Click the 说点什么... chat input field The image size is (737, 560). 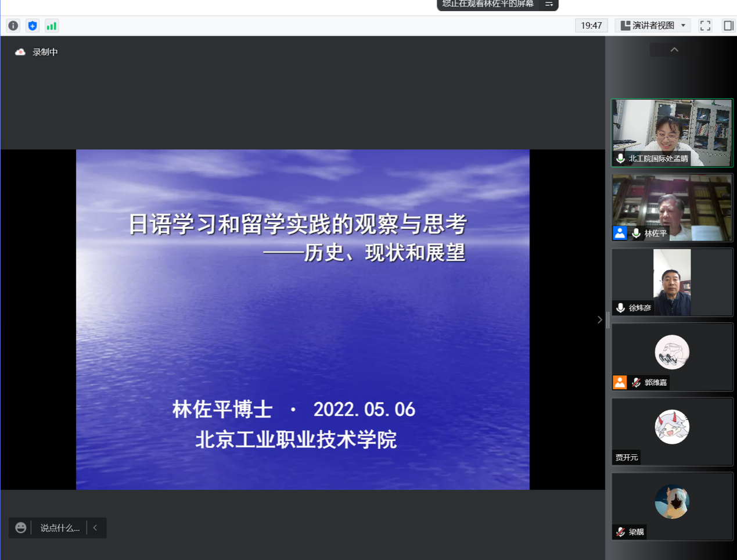pos(59,527)
